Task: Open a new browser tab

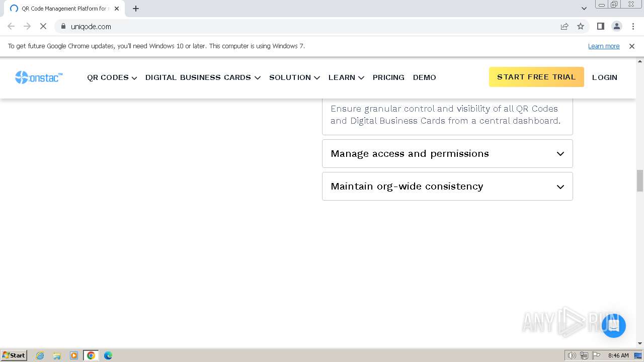Action: point(136,9)
